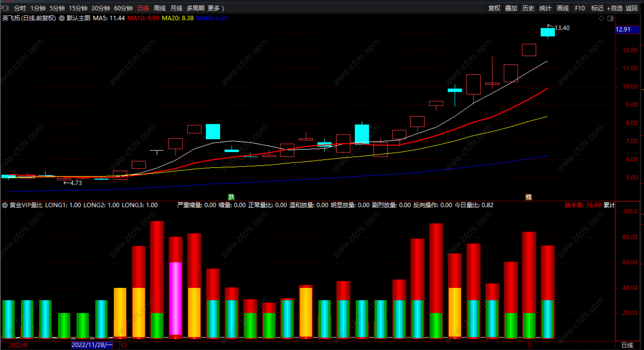Image resolution: width=644 pixels, height=350 pixels.
Task: Open the 多周期 multi-period view
Action: pos(195,8)
